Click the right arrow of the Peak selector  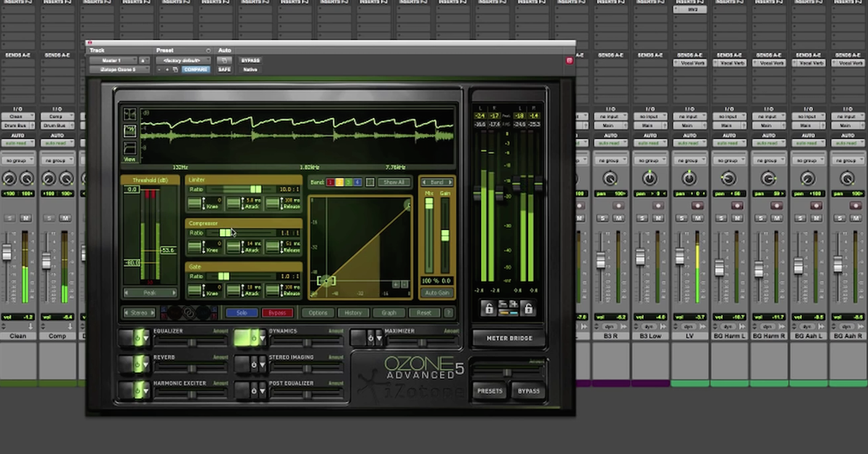coord(174,293)
